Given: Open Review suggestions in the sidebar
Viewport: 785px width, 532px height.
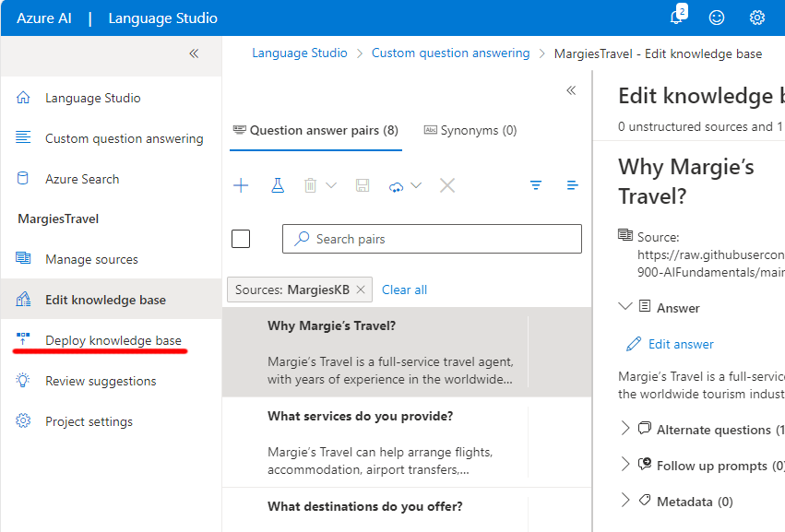Looking at the screenshot, I should (x=111, y=381).
